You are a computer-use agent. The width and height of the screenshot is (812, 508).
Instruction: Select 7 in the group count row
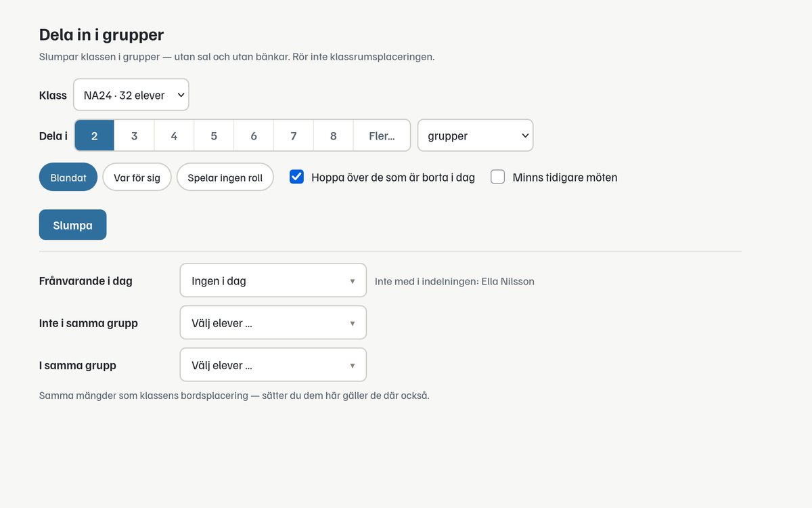tap(294, 135)
